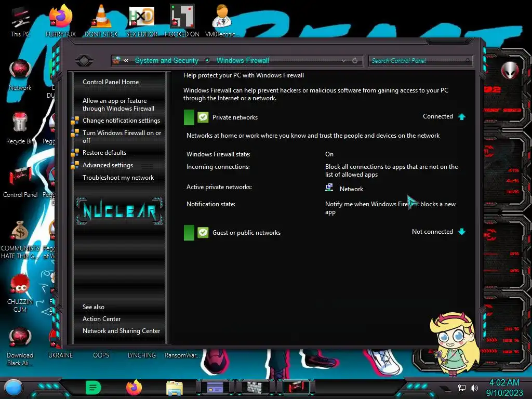Open the green chat app in taskbar
532x399 pixels.
click(x=94, y=388)
